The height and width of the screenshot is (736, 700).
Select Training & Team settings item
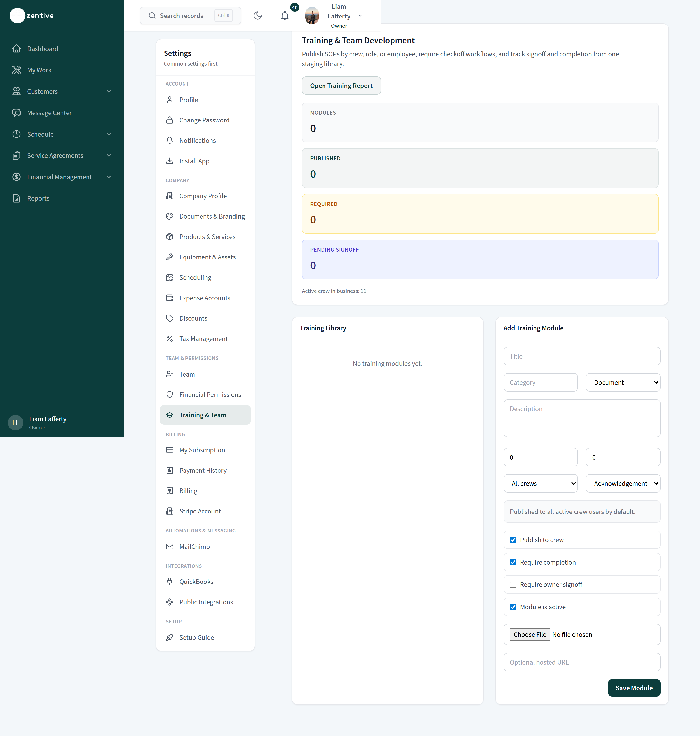205,415
